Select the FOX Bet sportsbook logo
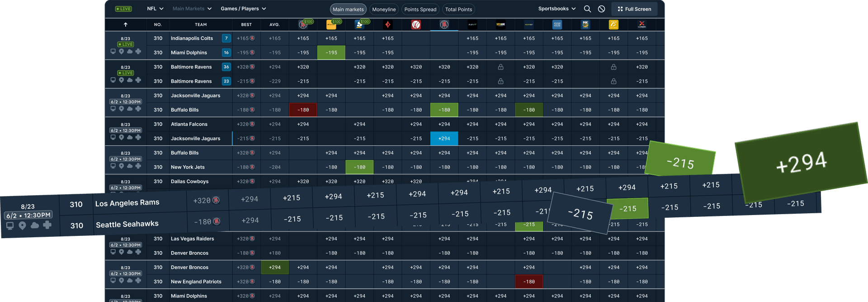Viewport: 868px width, 302px height. pos(585,24)
